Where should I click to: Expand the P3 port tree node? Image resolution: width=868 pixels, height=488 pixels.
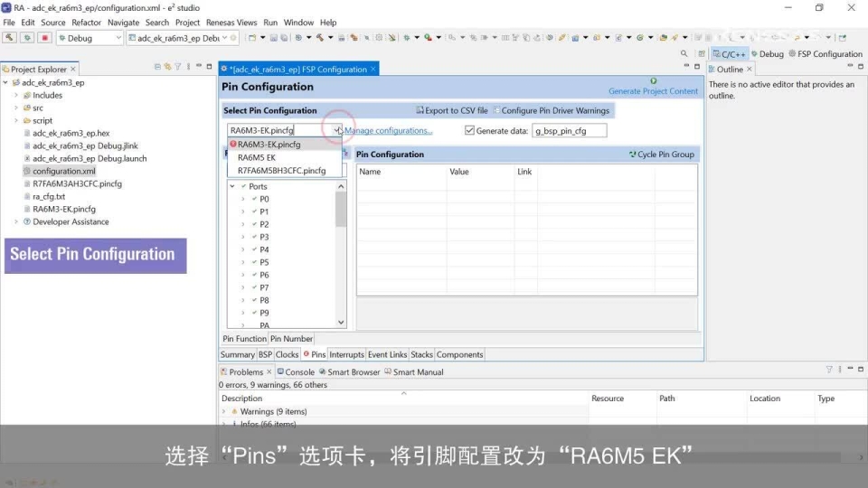coord(243,237)
